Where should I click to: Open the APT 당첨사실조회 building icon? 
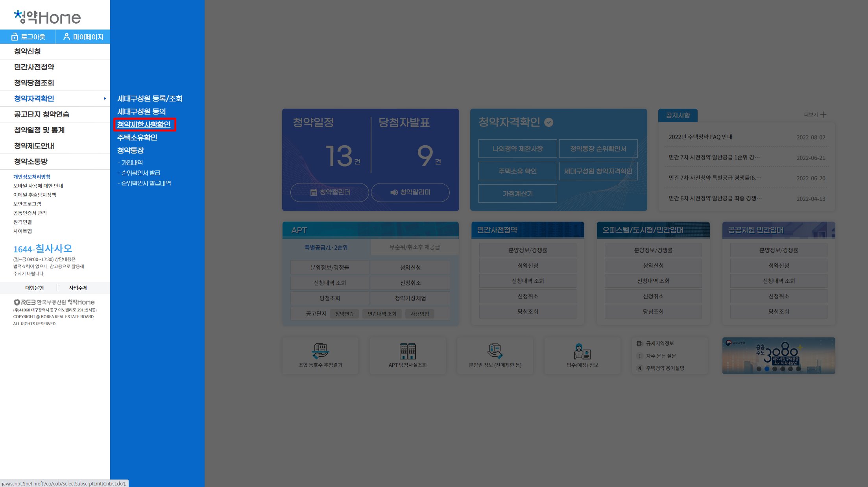point(408,351)
